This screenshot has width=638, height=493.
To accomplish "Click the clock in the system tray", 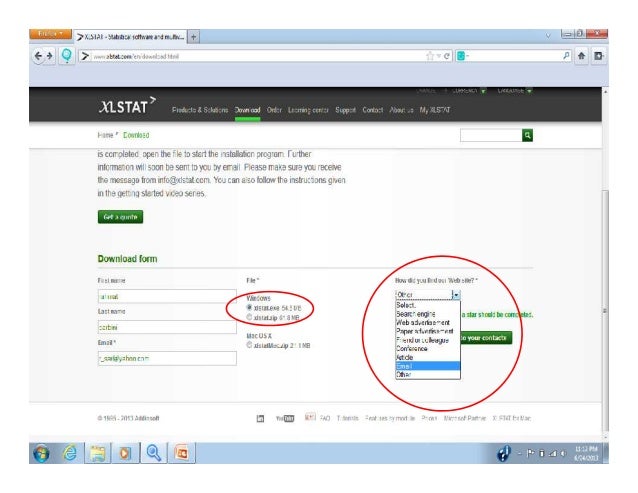I will pos(586,453).
